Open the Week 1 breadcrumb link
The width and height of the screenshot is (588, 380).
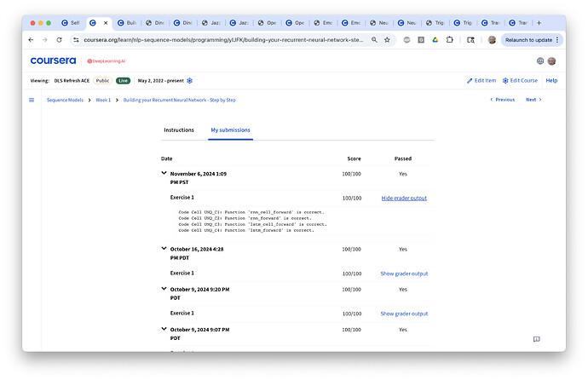[x=103, y=100]
